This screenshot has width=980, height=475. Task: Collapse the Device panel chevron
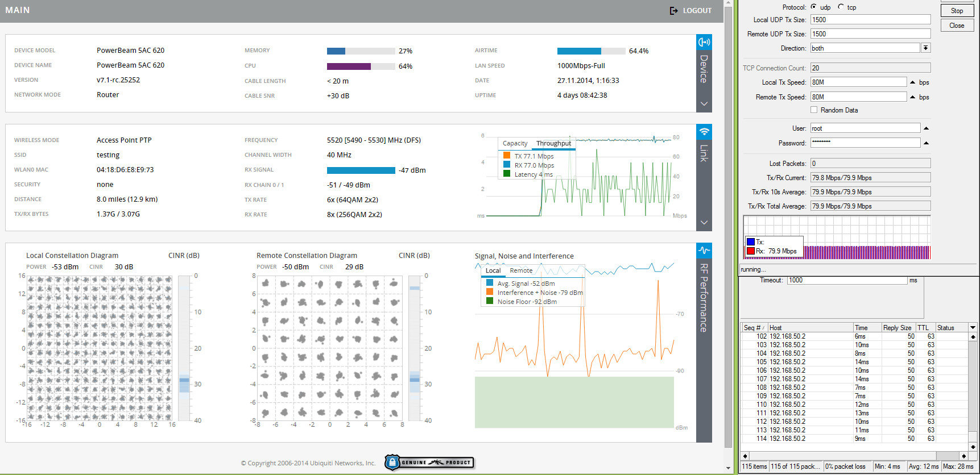coord(704,104)
